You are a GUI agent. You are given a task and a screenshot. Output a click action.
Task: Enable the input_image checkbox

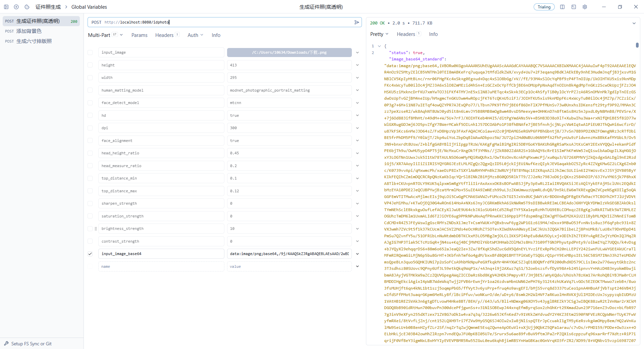pos(90,53)
